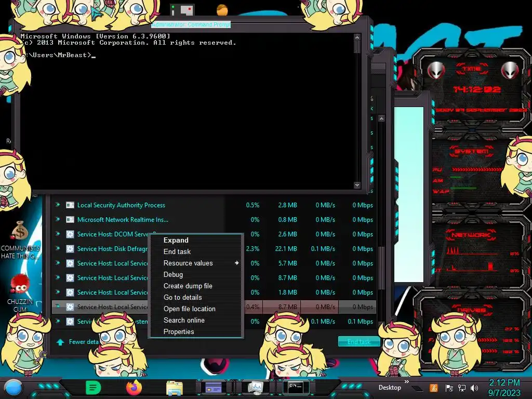532x399 pixels.
Task: Click the TIME gadget clock
Action: 477,89
